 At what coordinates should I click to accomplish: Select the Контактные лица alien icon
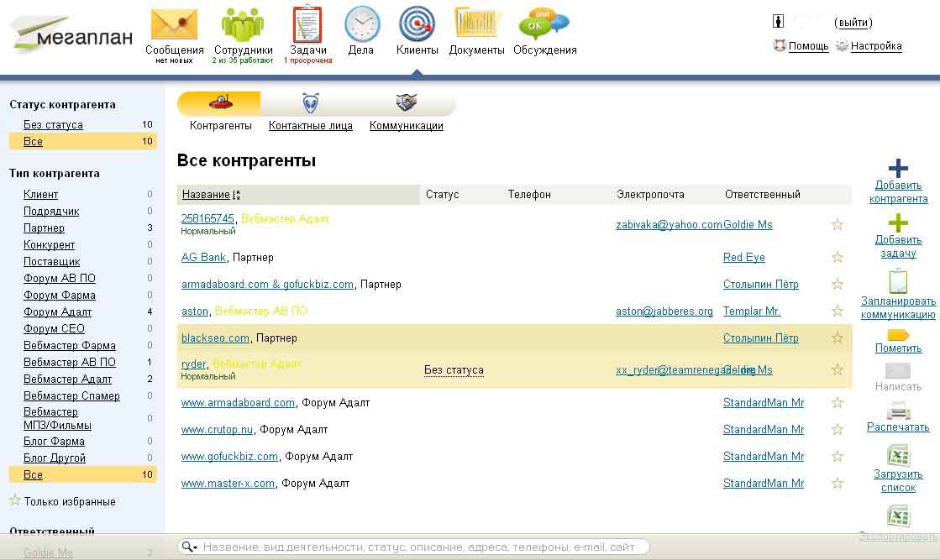311,103
